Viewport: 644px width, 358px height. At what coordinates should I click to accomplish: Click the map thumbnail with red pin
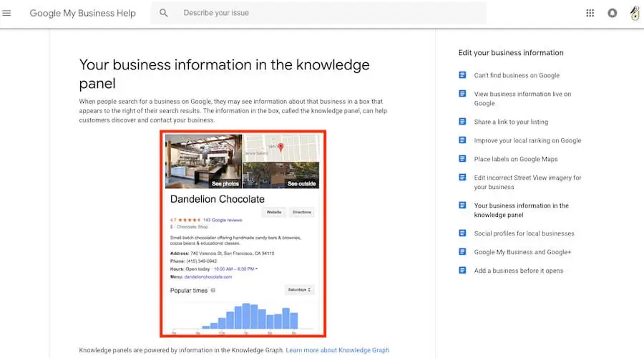pos(281,148)
